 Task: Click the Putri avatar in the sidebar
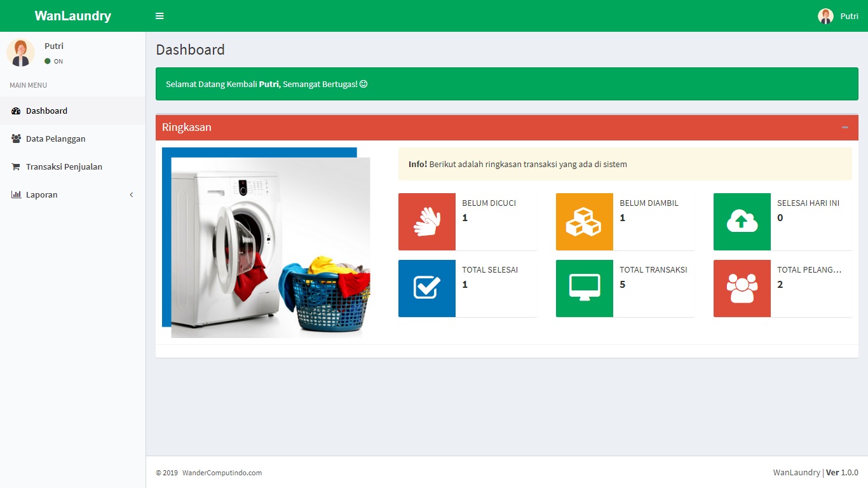pos(20,53)
